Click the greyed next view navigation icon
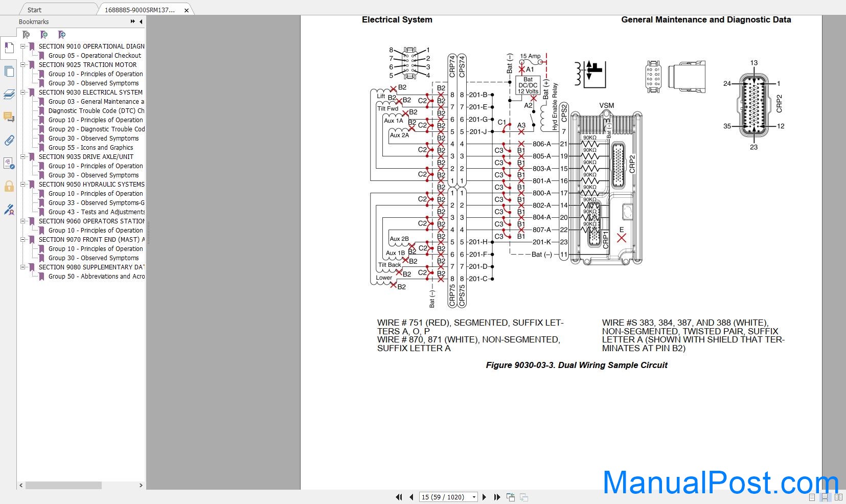 (524, 497)
